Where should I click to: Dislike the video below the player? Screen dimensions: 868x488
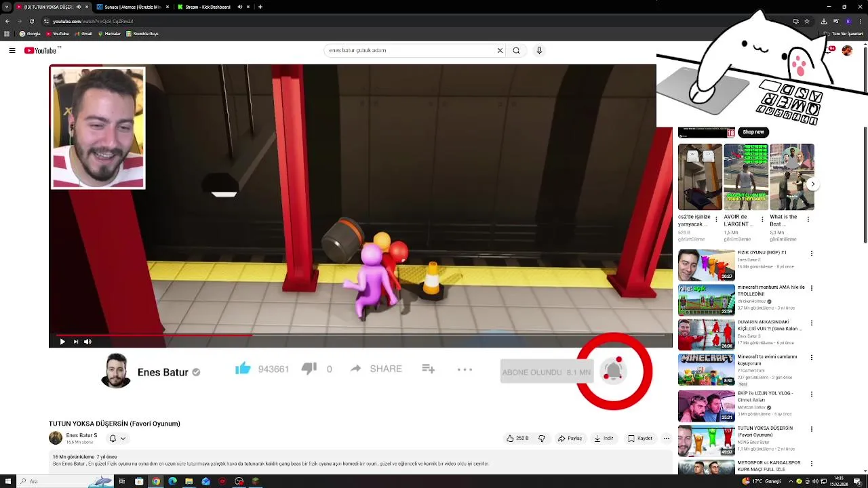point(542,439)
